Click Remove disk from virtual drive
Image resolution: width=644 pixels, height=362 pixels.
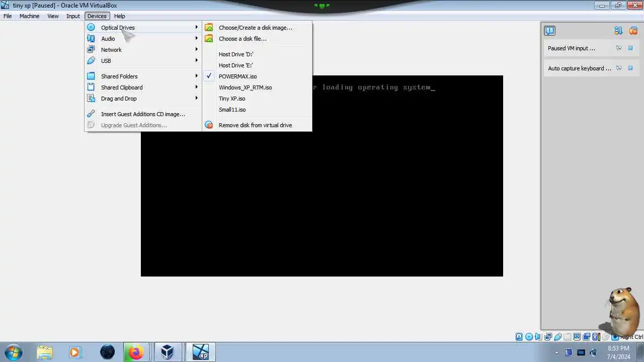pos(257,125)
